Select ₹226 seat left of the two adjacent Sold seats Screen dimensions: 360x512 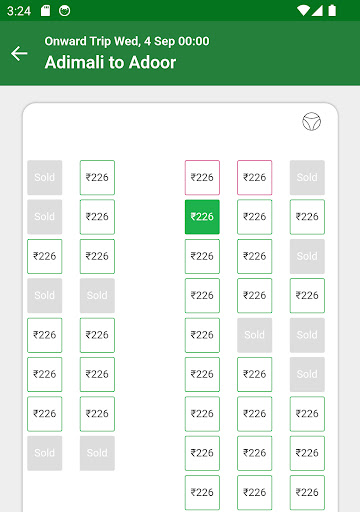click(202, 335)
